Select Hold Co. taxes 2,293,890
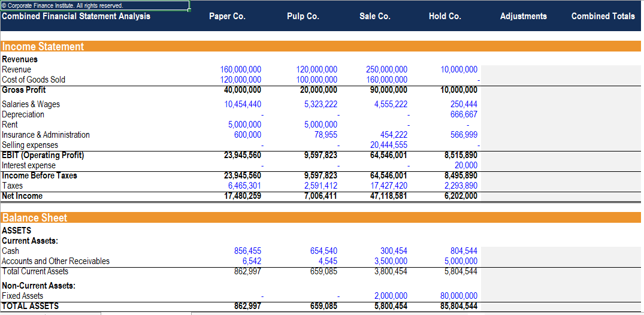This screenshot has height=315, width=644. (461, 186)
